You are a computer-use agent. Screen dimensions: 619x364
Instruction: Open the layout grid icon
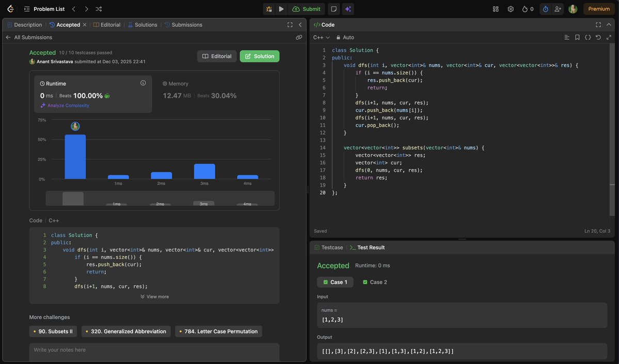tap(496, 9)
